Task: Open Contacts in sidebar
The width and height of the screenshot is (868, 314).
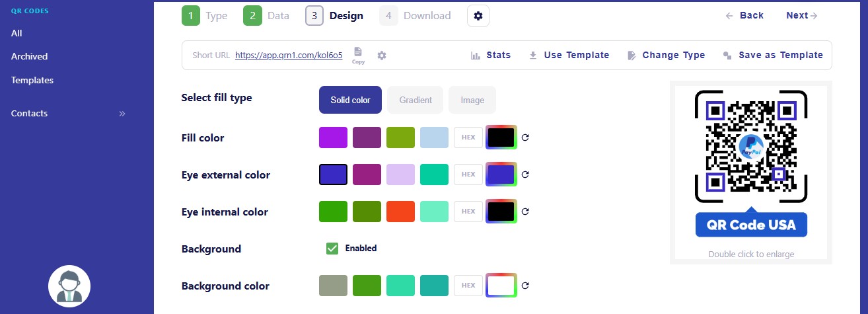Action: [30, 114]
